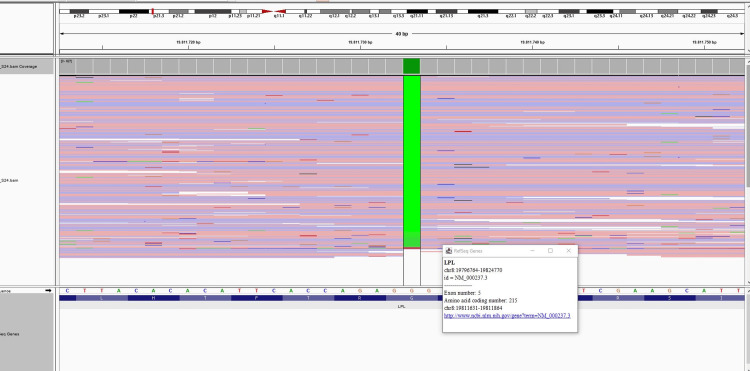Viewport: 750px width, 371px height.
Task: Click the 40 bp span ruler label
Action: (402, 34)
